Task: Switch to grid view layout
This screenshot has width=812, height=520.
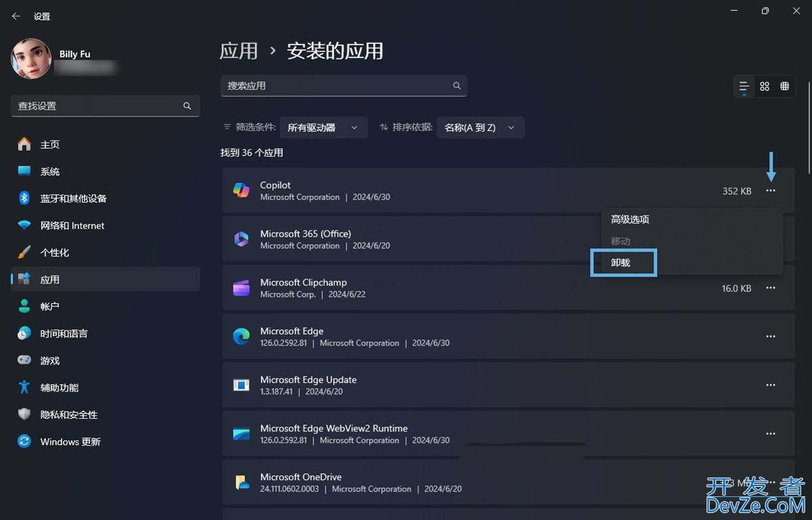Action: [x=765, y=87]
